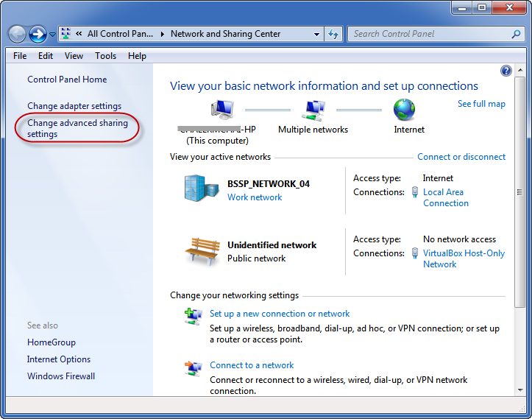Click the Multiple networks icon
This screenshot has width=532, height=419.
(314, 110)
